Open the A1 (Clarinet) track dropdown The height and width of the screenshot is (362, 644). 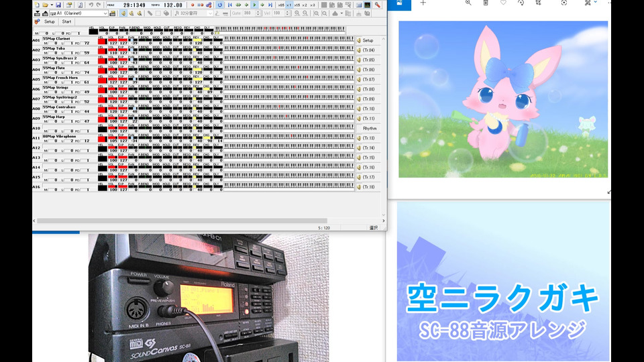tap(105, 13)
